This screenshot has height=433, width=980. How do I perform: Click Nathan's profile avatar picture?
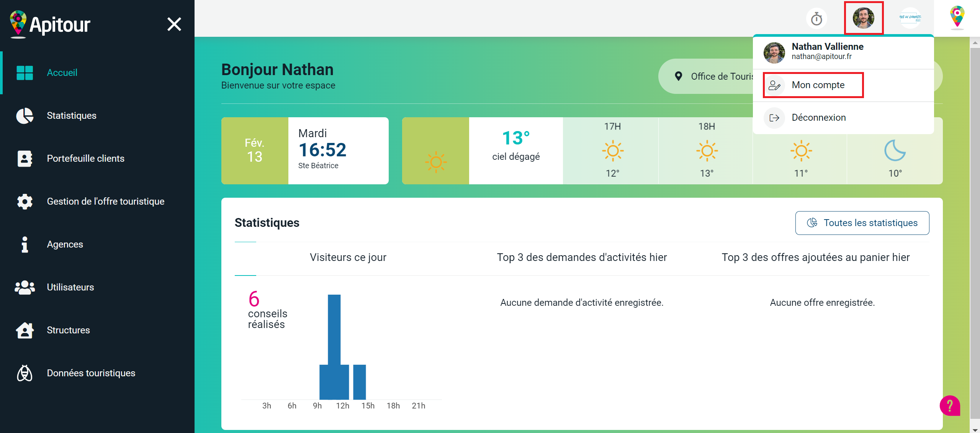864,18
